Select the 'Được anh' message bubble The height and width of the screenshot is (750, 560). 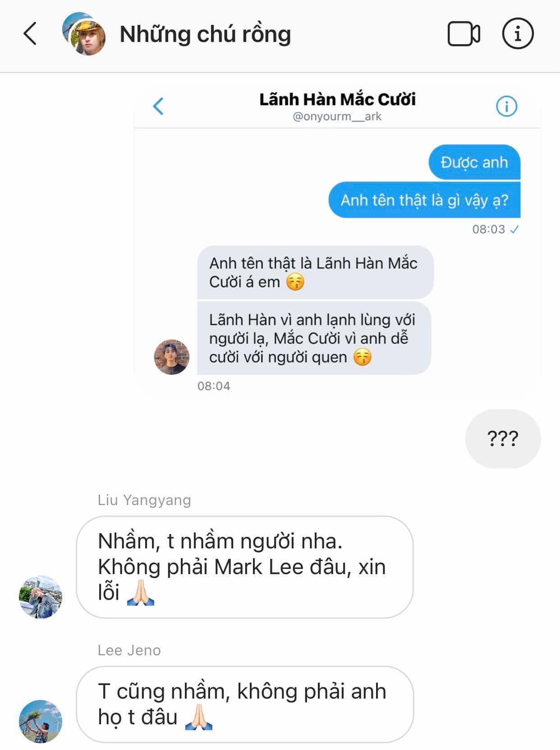474,162
